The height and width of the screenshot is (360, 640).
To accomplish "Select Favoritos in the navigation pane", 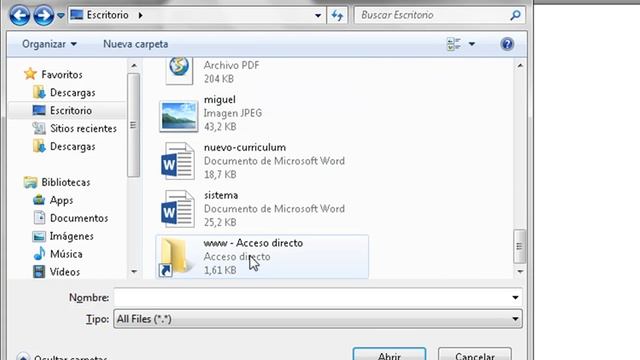I will (62, 75).
